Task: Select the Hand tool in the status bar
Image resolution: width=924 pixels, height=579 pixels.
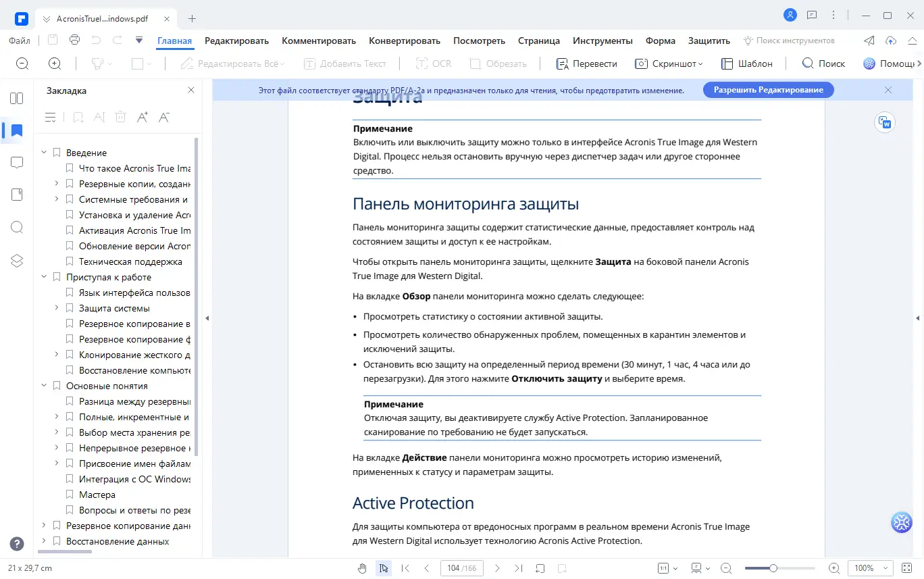Action: 362,568
